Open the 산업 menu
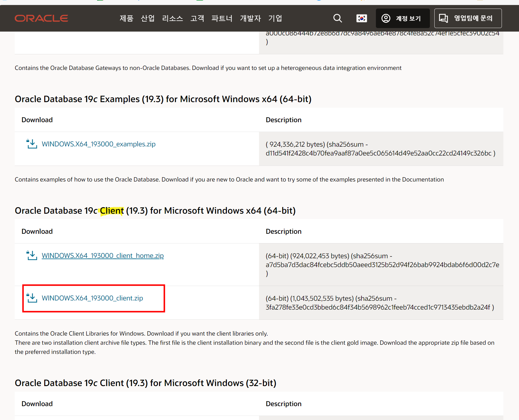This screenshot has height=420, width=519. click(148, 18)
